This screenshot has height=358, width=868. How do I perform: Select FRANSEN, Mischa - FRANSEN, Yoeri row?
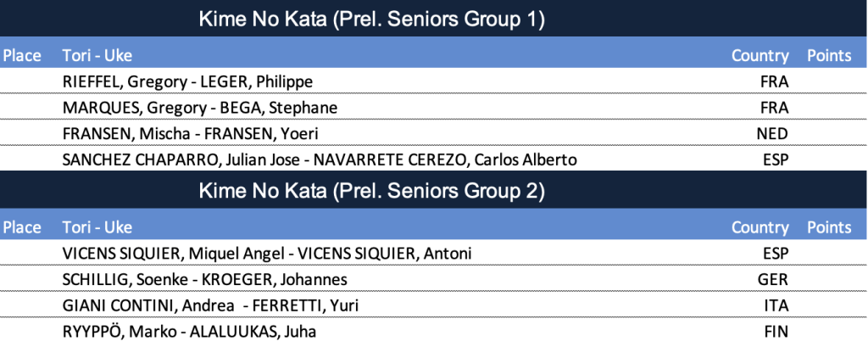[x=434, y=133]
